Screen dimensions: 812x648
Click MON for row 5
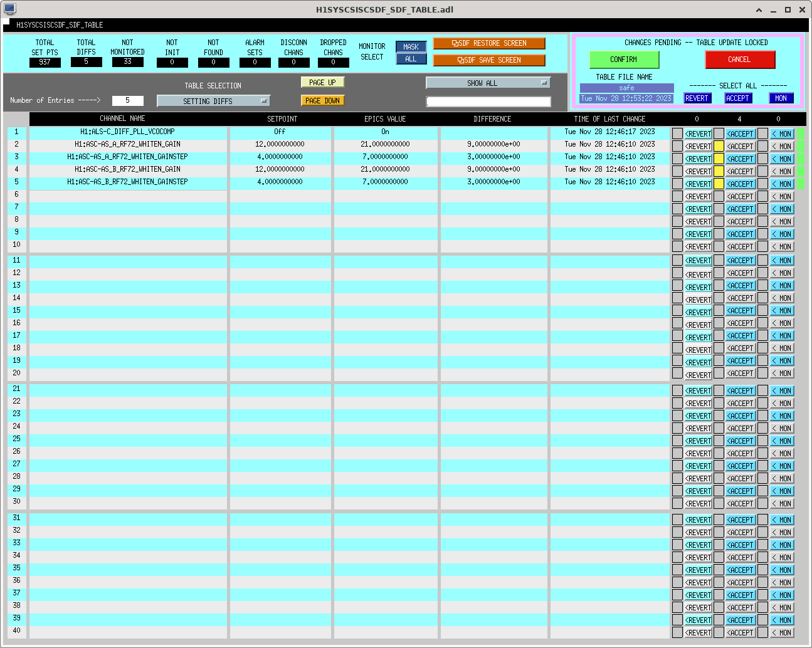(782, 184)
